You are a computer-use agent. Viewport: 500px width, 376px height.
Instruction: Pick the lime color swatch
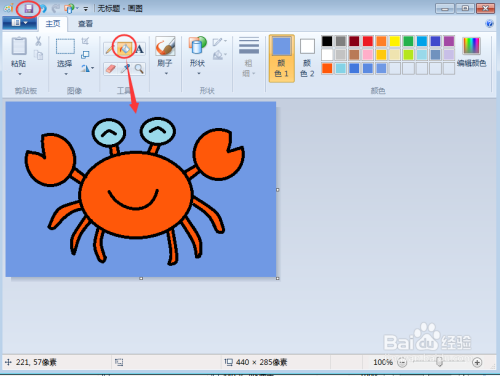408,55
